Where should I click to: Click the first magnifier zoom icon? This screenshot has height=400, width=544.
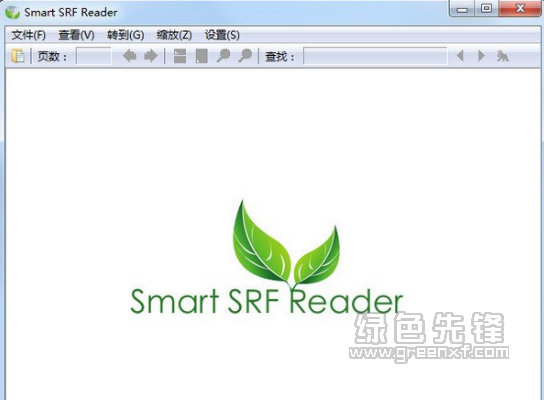pyautogui.click(x=223, y=56)
